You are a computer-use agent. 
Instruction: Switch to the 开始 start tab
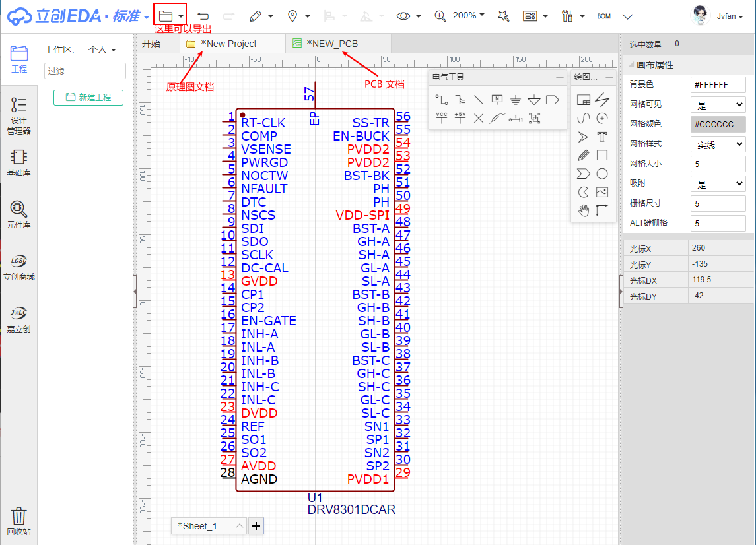(x=151, y=44)
